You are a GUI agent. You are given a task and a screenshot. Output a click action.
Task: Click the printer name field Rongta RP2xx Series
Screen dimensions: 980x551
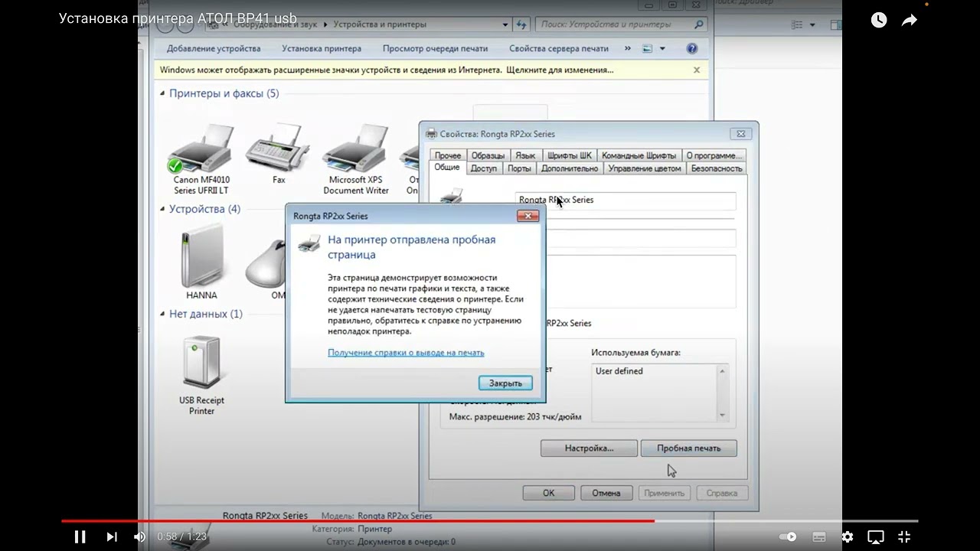(626, 201)
